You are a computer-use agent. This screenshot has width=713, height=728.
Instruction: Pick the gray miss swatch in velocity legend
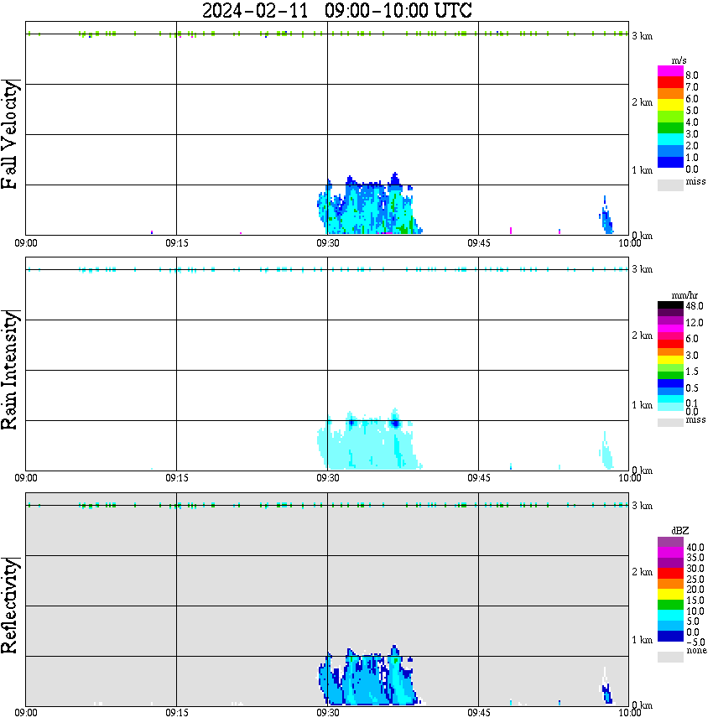point(670,185)
